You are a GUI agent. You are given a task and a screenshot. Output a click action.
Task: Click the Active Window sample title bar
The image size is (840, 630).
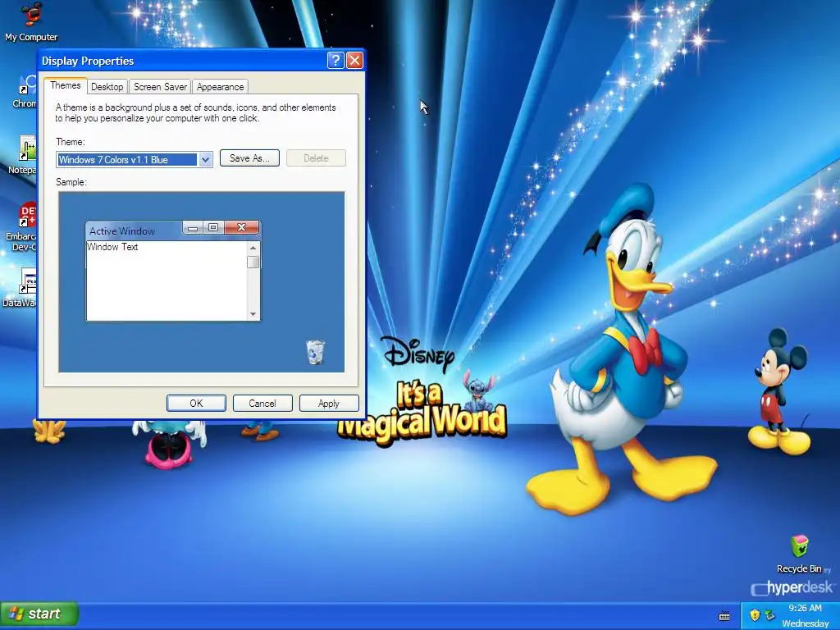tap(134, 231)
